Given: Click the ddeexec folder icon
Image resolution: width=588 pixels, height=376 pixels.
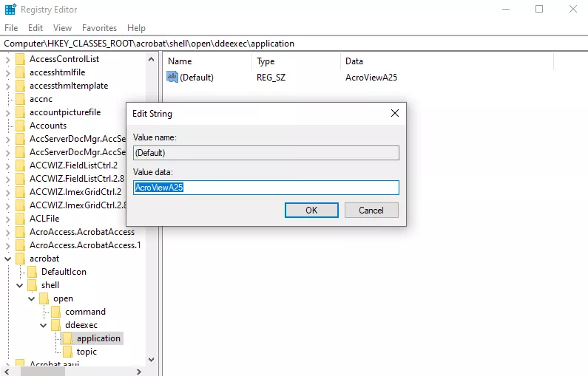Looking at the screenshot, I should 56,325.
